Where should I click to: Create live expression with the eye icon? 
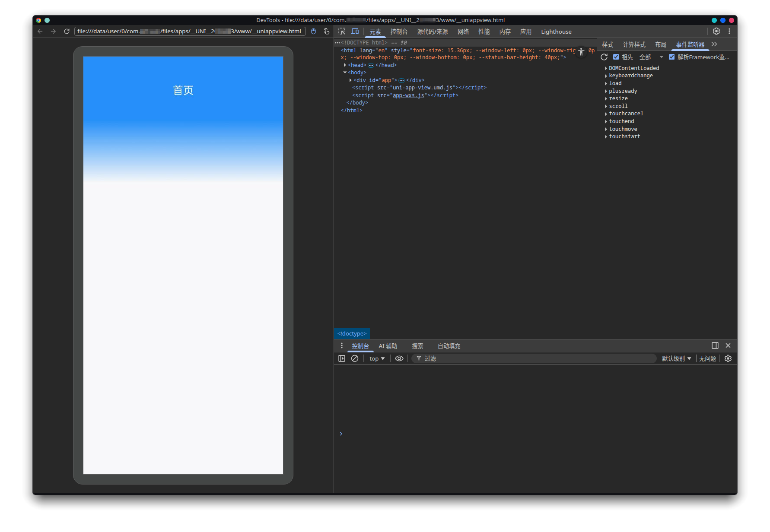(x=399, y=358)
